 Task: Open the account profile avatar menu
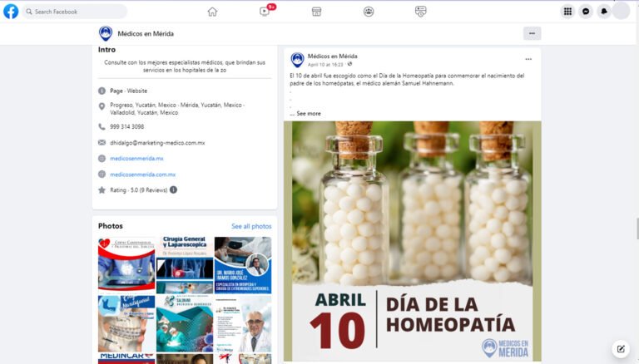coord(621,12)
